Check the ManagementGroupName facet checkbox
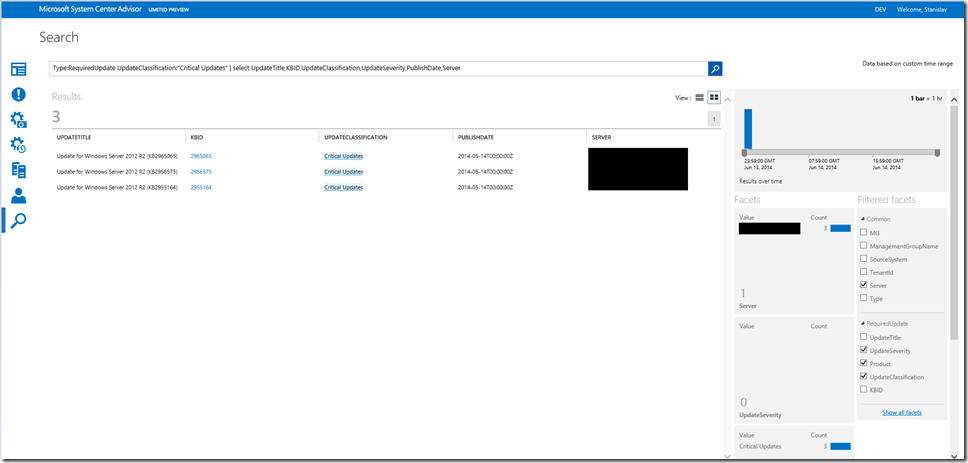 click(863, 245)
